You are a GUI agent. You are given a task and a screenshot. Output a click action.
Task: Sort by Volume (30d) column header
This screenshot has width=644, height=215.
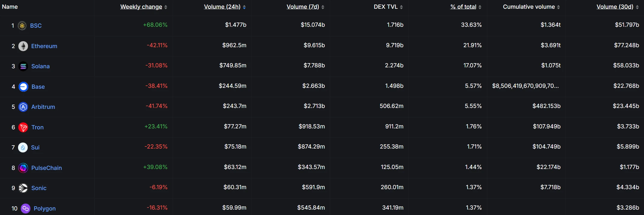coord(615,7)
